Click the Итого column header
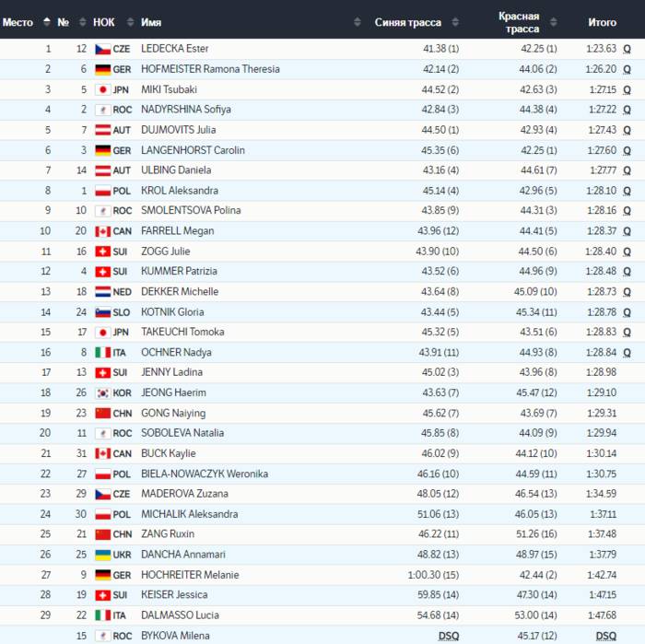 (603, 22)
